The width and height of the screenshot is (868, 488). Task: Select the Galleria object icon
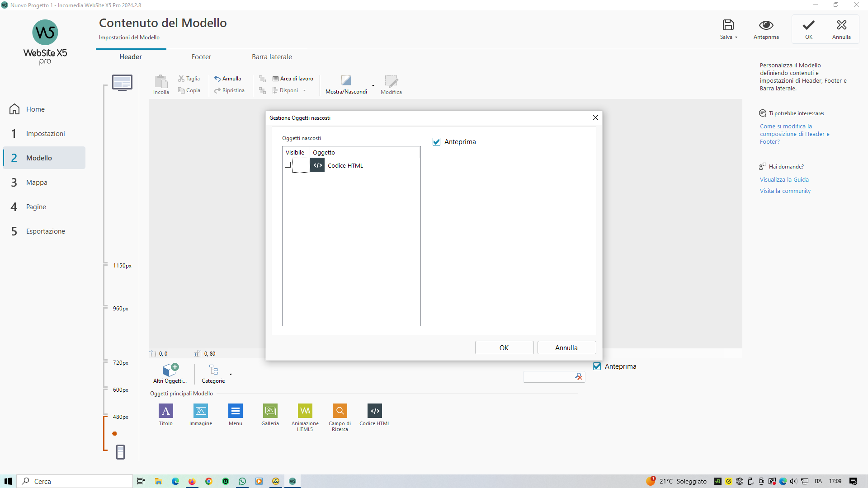(270, 411)
